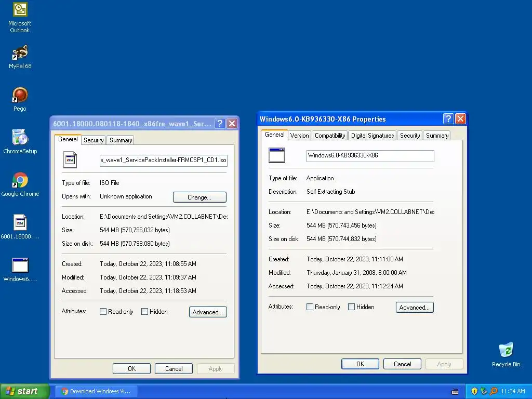Select the ChromeSetup installer icon
This screenshot has height=399, width=532.
[x=20, y=141]
